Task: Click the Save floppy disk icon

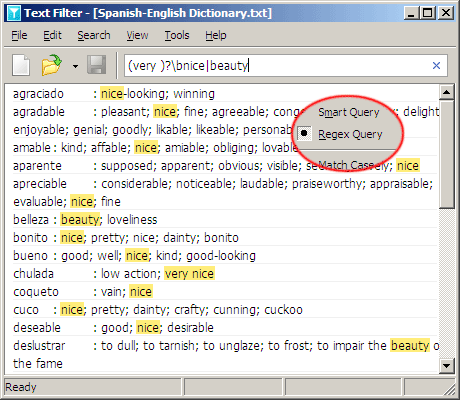Action: 96,65
